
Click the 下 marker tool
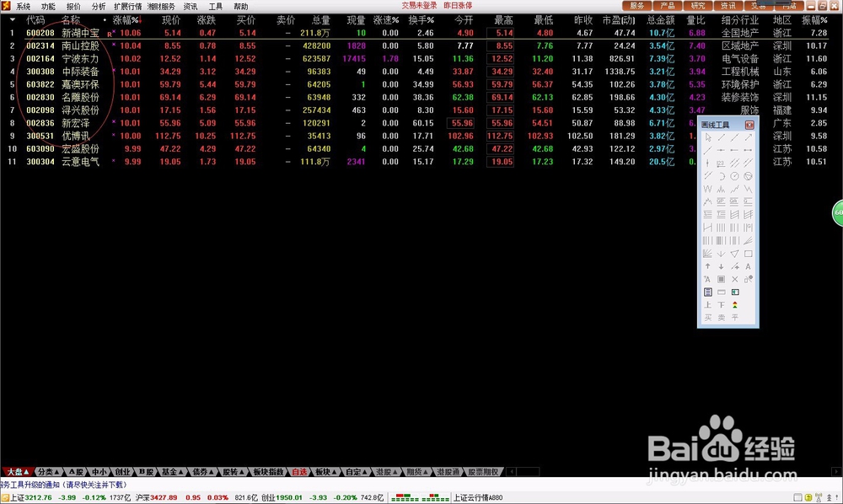(721, 305)
